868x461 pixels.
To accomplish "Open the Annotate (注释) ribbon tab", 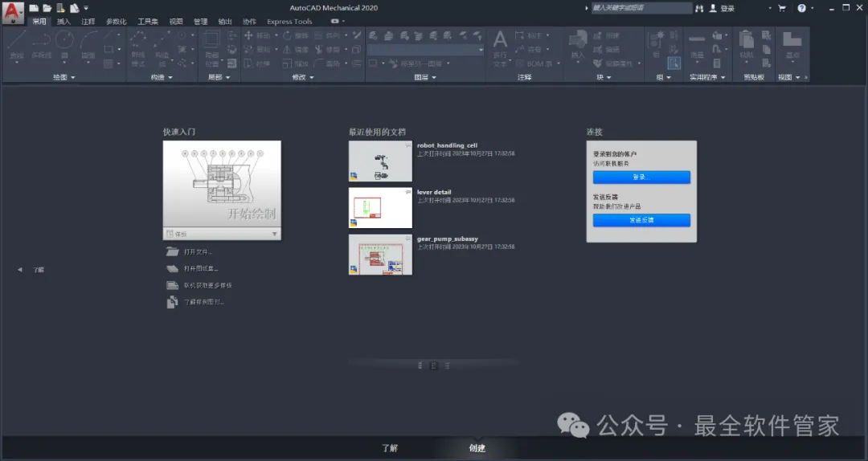I will tap(88, 22).
